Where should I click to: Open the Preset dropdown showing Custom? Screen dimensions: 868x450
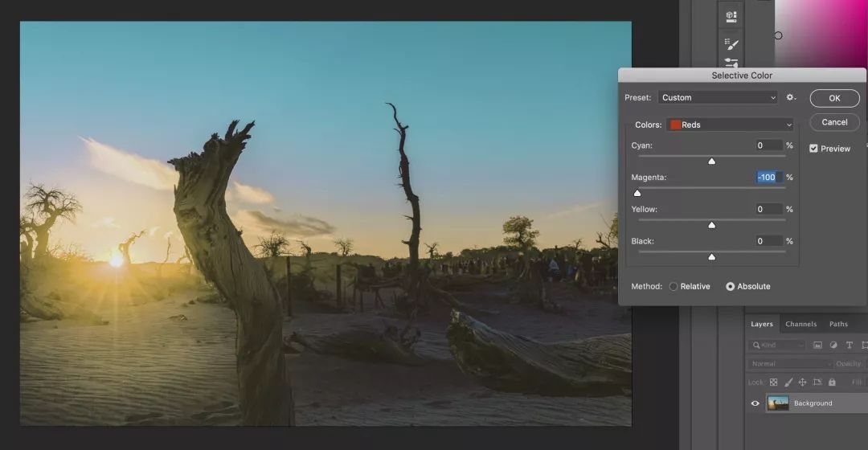coord(718,97)
